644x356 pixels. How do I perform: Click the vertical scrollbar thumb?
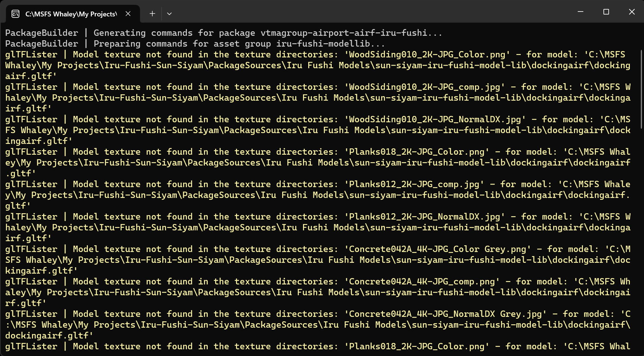(641, 89)
